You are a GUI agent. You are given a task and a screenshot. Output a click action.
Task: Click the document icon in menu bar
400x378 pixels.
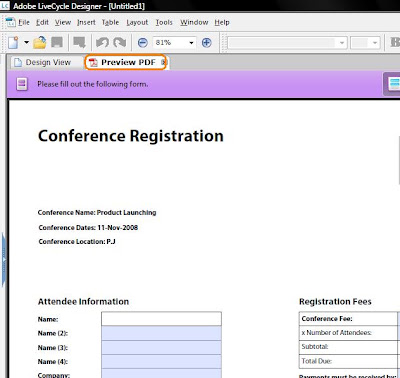point(11,22)
